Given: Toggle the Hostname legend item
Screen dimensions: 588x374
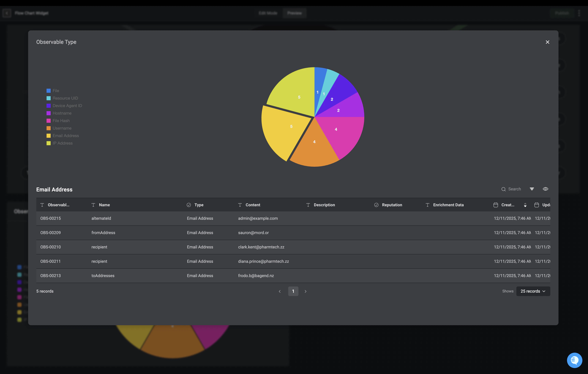Looking at the screenshot, I should 62,113.
